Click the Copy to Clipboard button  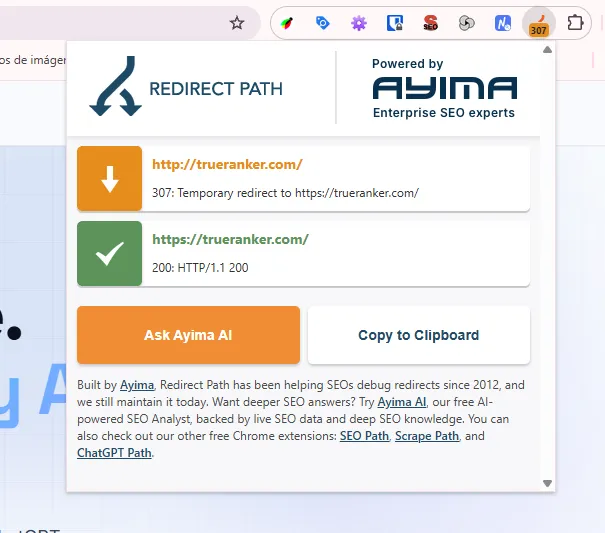[419, 335]
